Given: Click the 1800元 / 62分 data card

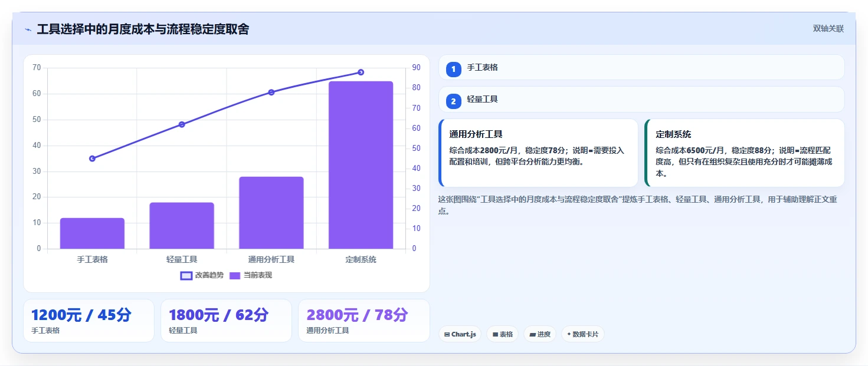Looking at the screenshot, I should [x=226, y=321].
